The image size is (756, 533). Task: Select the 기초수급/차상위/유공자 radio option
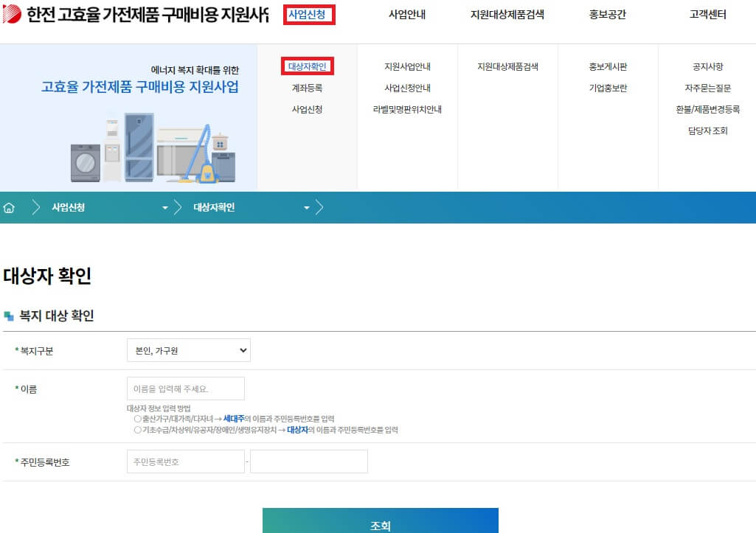[136, 430]
